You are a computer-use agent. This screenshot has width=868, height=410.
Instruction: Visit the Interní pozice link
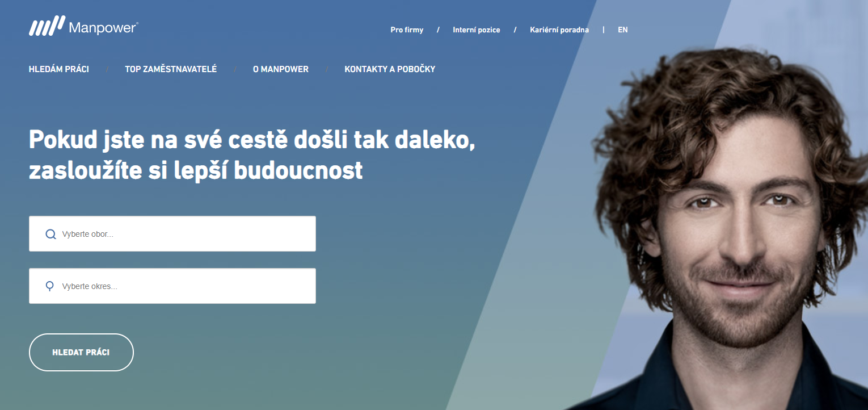point(477,30)
